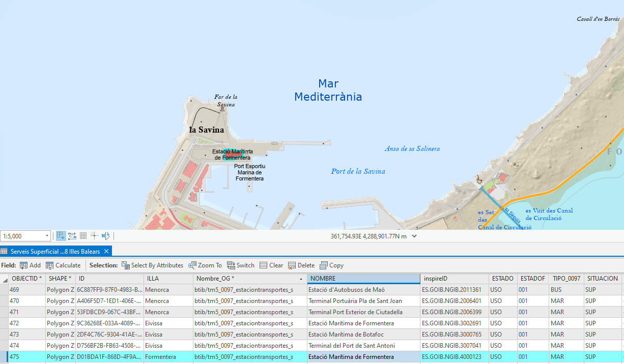Open Calculate field tool

63,265
